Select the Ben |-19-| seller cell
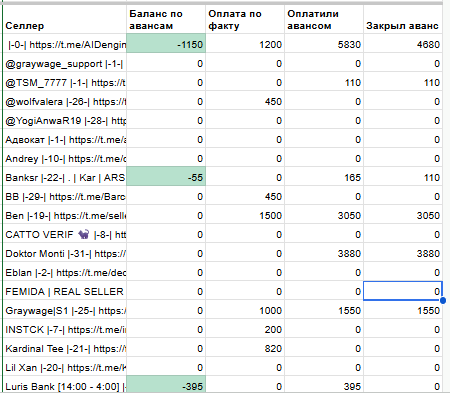Viewport: 450px width, 394px height. (65, 214)
